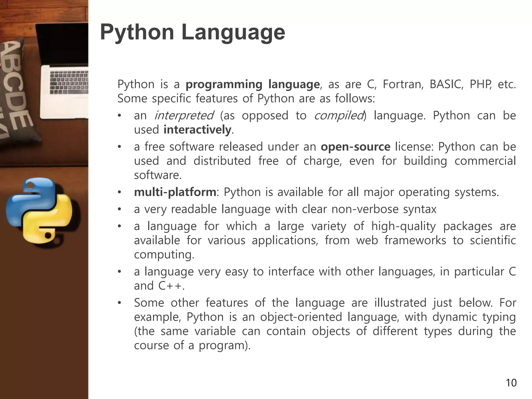Click the italic word 'interpreted'
Screen dimensions: 532x399
[184, 116]
